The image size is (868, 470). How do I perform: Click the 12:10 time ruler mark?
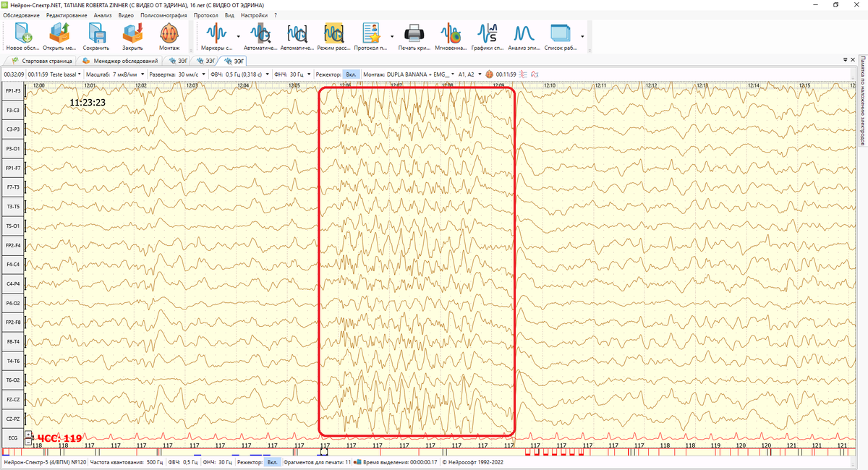pos(550,85)
